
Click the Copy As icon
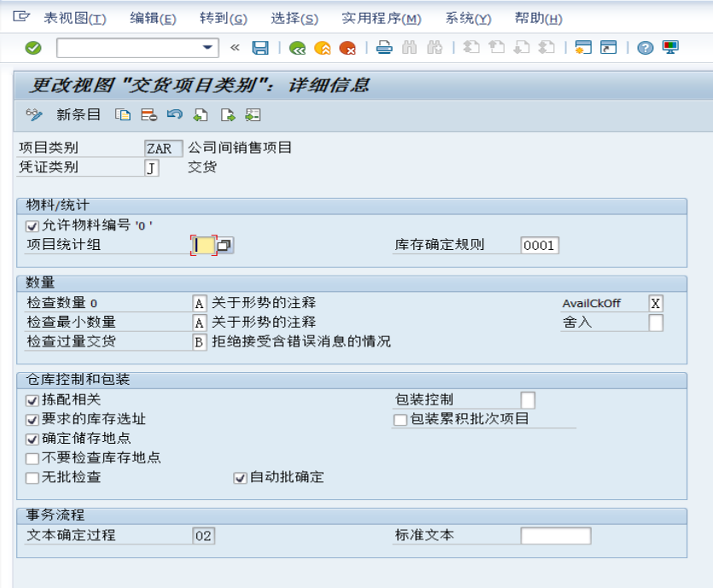point(123,115)
